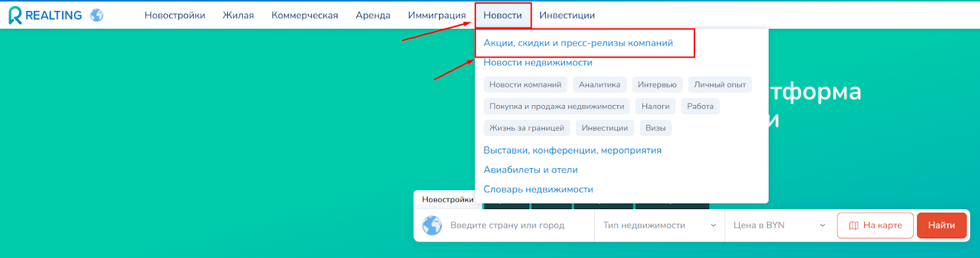980x258 pixels.
Task: Open «Выставки, конференции, мероприятия» link
Action: [572, 150]
